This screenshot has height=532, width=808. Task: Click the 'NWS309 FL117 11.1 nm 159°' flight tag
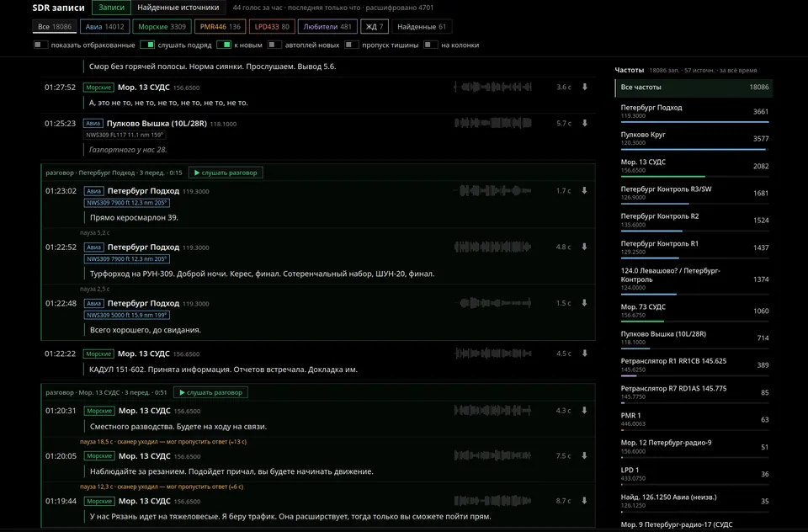click(x=125, y=135)
